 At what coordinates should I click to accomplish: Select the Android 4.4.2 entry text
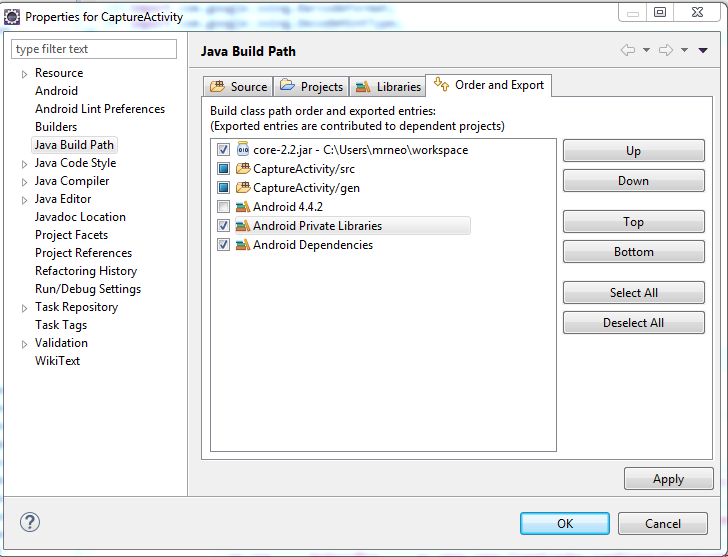point(288,207)
